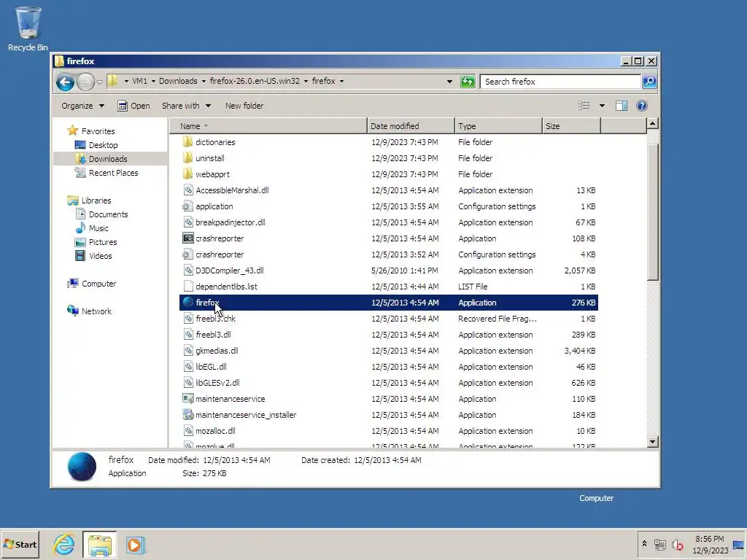Viewport: 747px width, 560px height.
Task: Open the address bar history dropdown
Action: (449, 82)
